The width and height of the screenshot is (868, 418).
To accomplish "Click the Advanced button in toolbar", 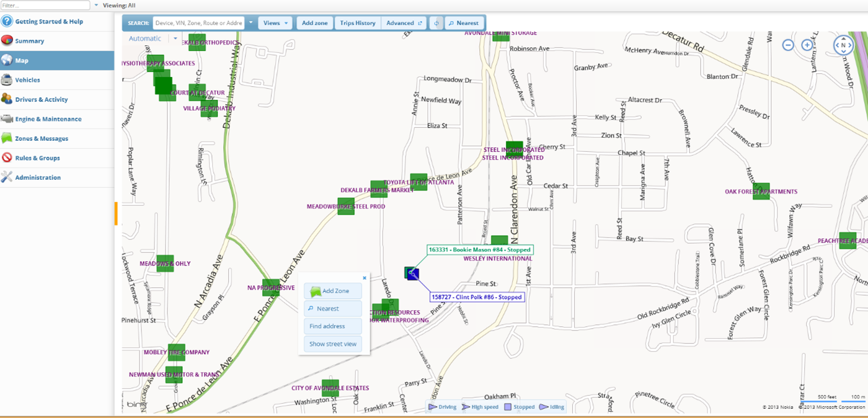I will 404,23.
